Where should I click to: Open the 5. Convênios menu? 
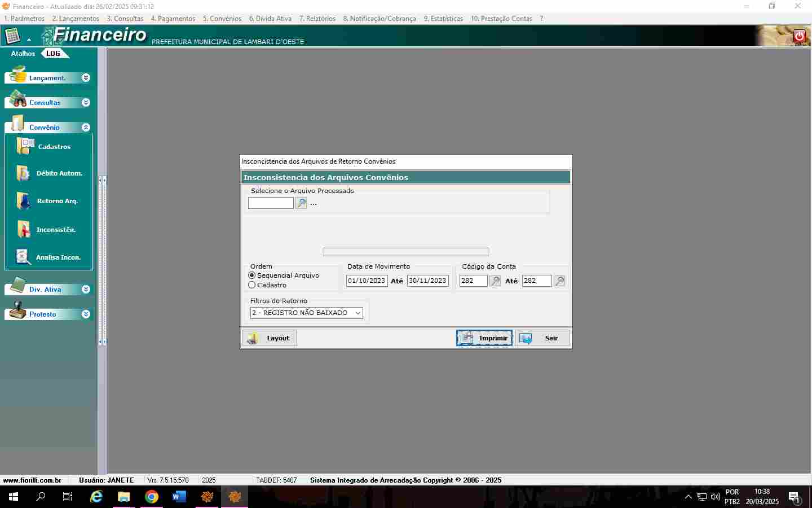[222, 19]
